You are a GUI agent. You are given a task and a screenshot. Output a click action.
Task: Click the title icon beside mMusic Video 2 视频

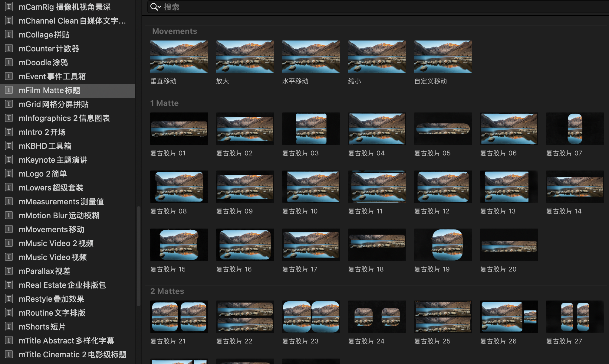[9, 243]
